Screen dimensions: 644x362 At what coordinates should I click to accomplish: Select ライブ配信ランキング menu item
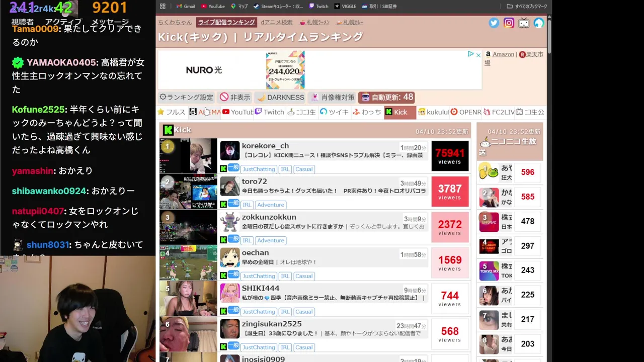coord(226,22)
